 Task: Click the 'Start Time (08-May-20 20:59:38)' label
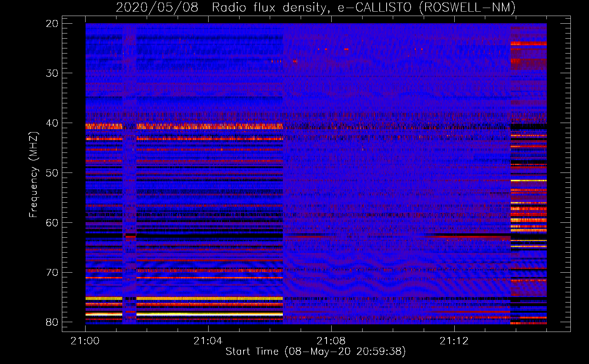click(316, 352)
